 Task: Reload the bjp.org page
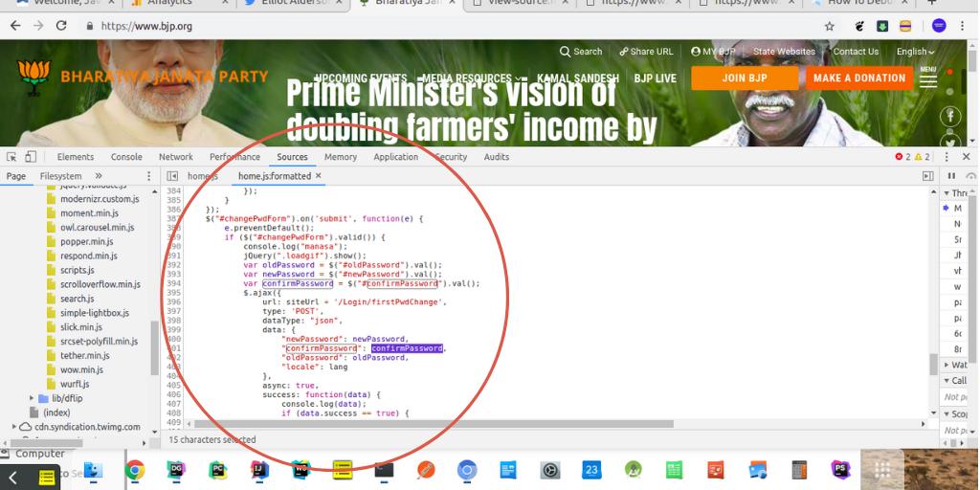(61, 26)
